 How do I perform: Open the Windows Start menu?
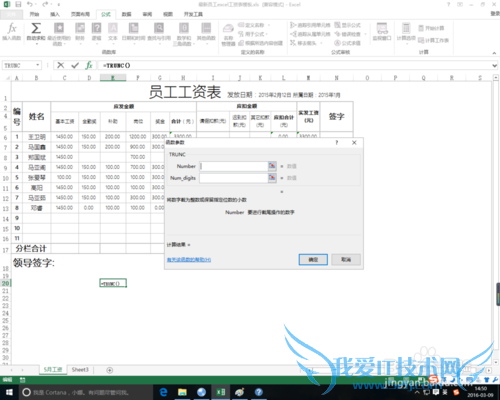click(x=9, y=392)
